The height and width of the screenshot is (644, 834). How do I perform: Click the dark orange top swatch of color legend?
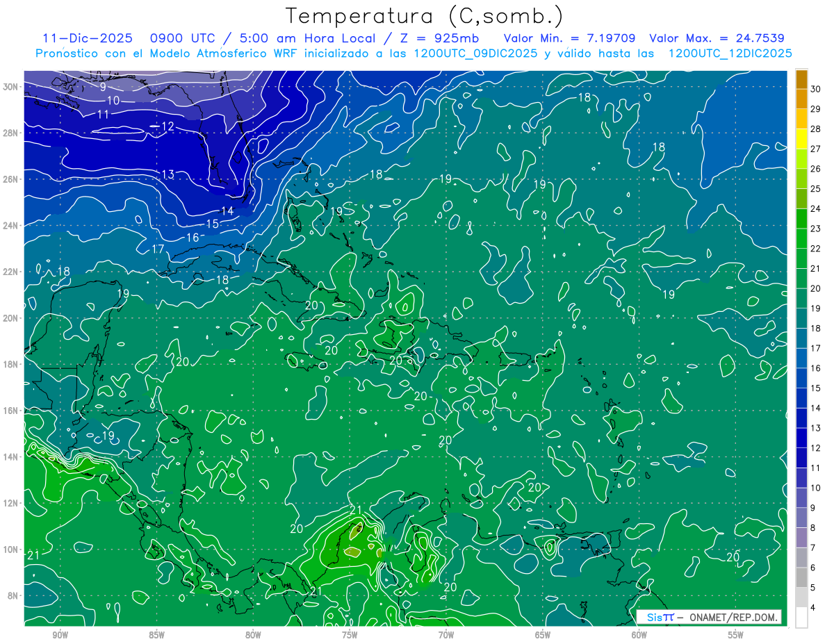click(x=801, y=79)
